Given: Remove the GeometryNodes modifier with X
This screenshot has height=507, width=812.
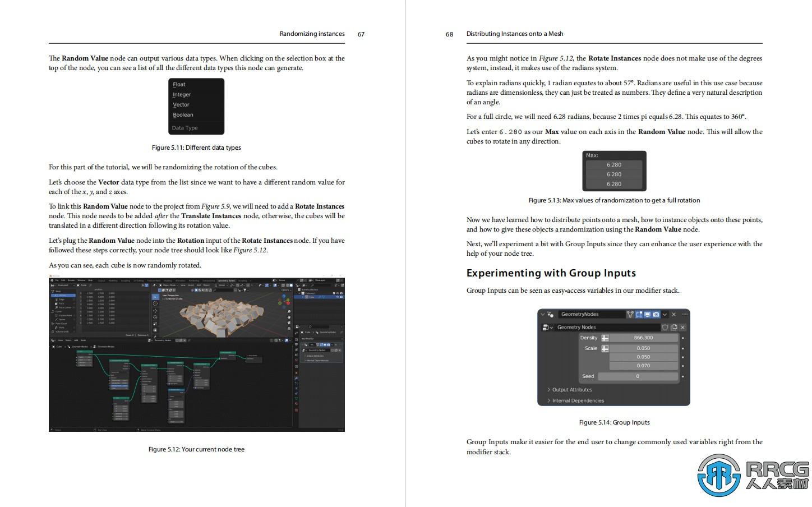Looking at the screenshot, I should (x=673, y=314).
